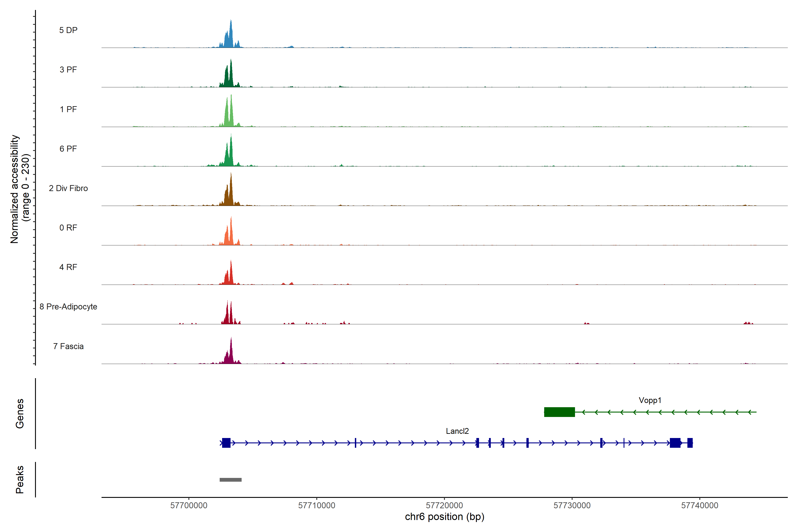Click the gray peak region bar
Screen dimensions: 798x532
click(x=230, y=480)
